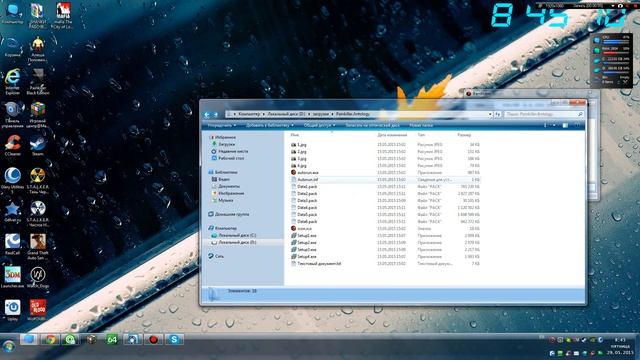The width and height of the screenshot is (640, 360).
Task: Select Домашняя группа in the sidebar
Action: 231,214
